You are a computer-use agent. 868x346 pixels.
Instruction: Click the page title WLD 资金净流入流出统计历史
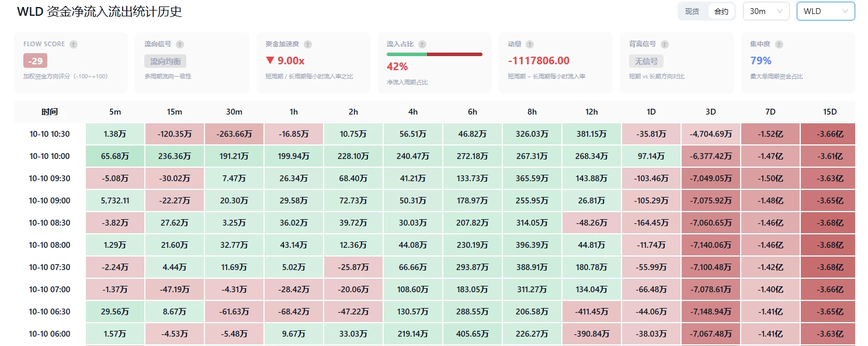(x=99, y=12)
